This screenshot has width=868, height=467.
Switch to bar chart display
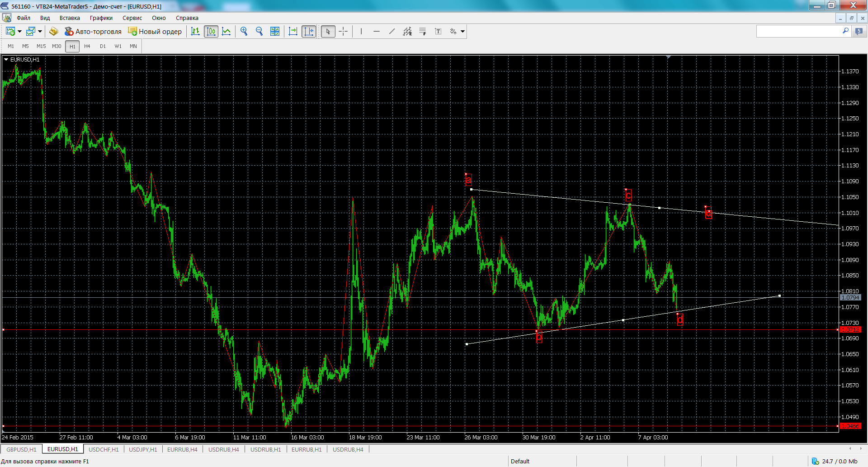[x=195, y=31]
